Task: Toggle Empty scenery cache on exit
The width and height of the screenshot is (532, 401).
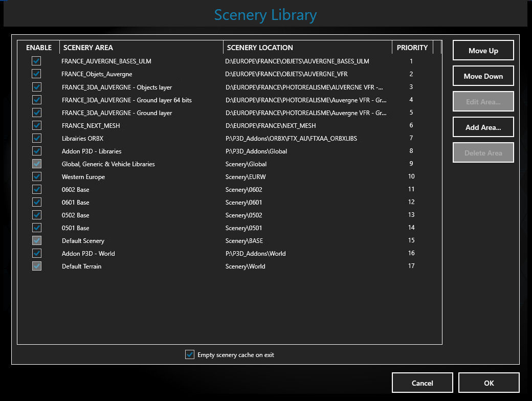Action: 190,354
